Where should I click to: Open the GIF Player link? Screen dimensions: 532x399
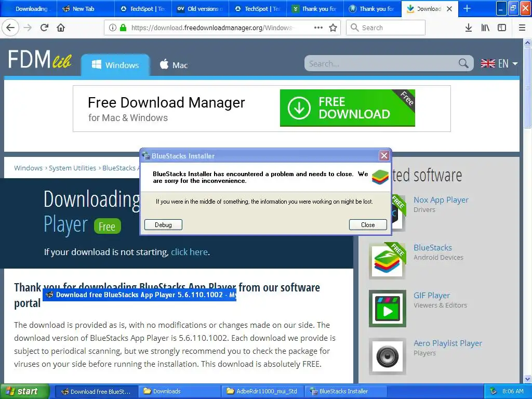point(432,296)
